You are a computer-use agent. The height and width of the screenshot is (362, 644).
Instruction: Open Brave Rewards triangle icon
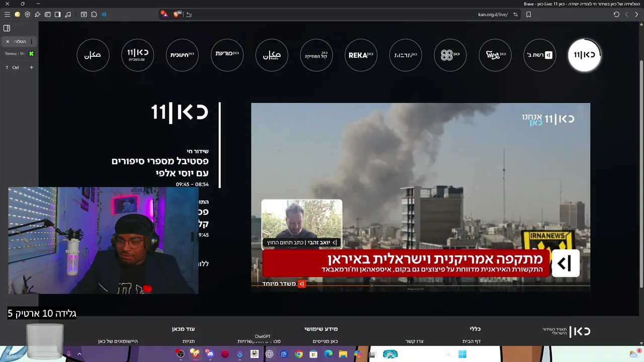click(165, 14)
